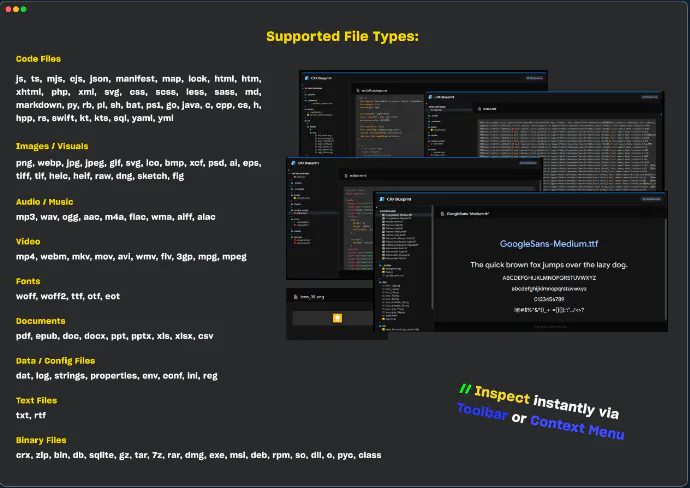The image size is (690, 488).
Task: Click the blue GoogleSans-Medium.ttf font title
Action: coord(549,244)
